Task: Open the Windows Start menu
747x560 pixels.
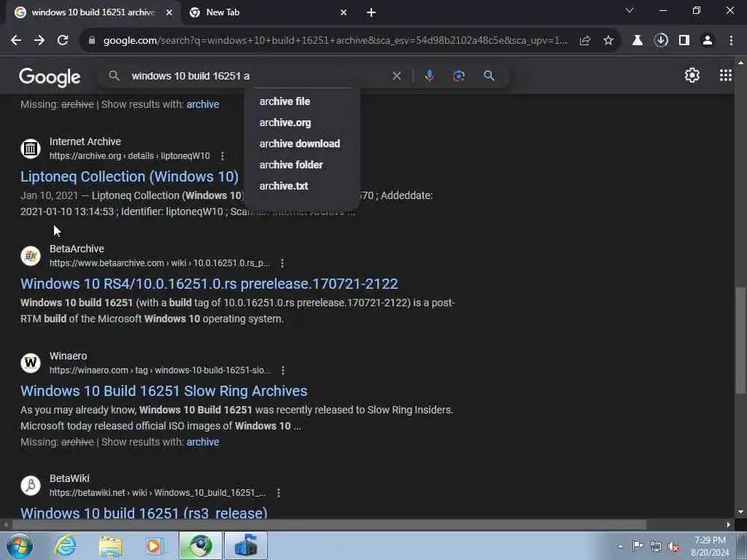Action: (x=20, y=545)
